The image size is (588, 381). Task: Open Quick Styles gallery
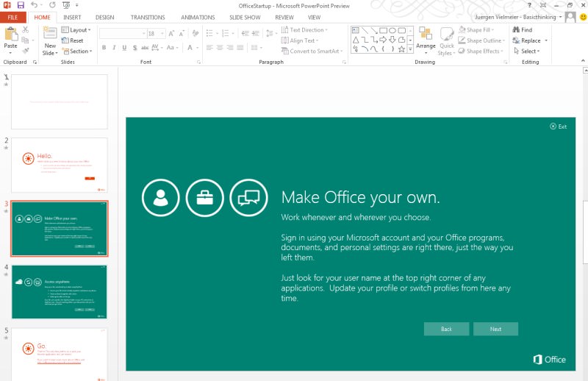pos(447,41)
